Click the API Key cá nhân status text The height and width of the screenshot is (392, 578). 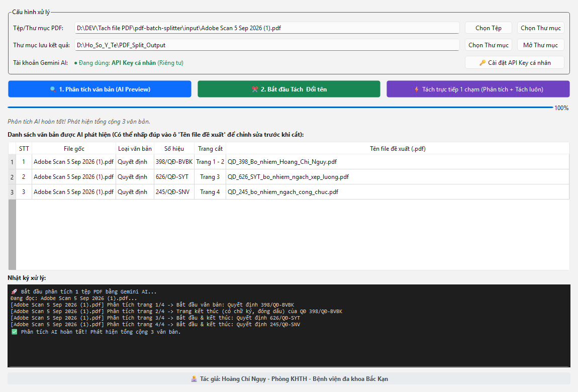(x=133, y=63)
